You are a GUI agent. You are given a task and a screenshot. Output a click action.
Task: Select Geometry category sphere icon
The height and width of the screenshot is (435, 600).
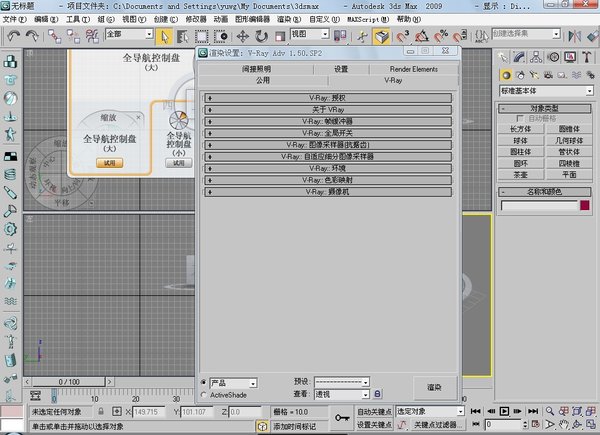(x=506, y=75)
